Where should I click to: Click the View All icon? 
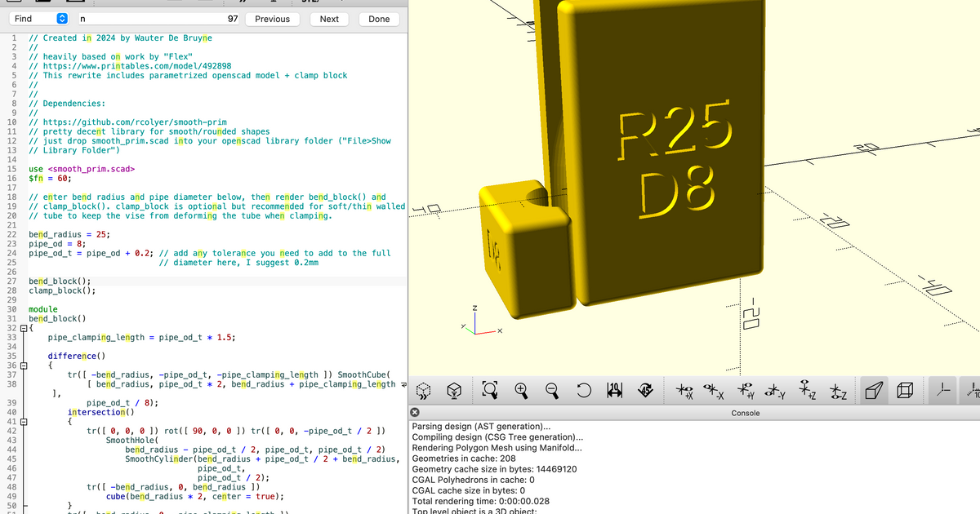(x=489, y=390)
